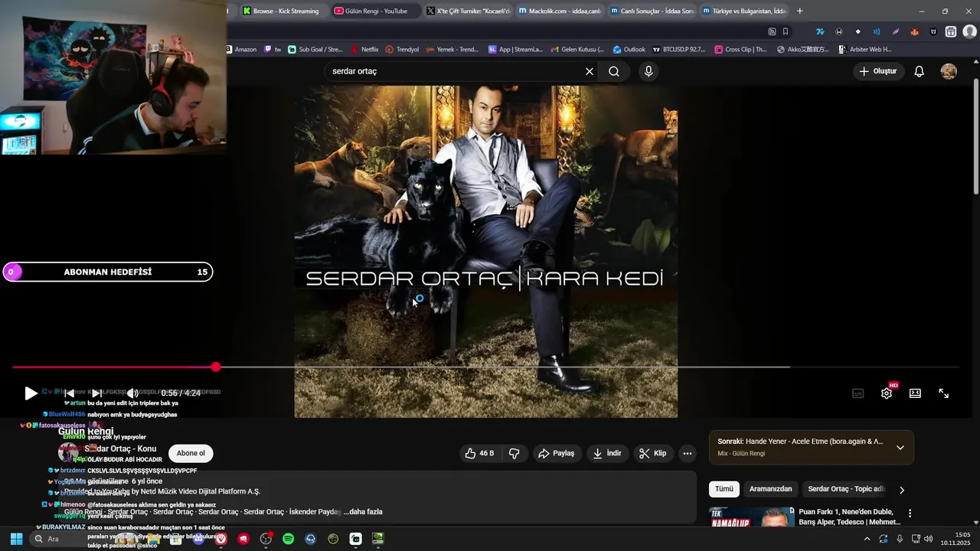Click the page vertical scrollbar

pyautogui.click(x=975, y=136)
